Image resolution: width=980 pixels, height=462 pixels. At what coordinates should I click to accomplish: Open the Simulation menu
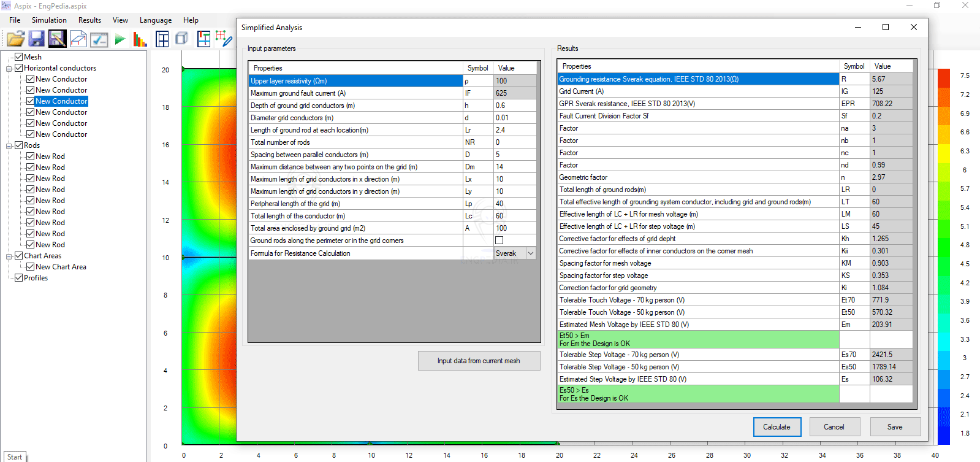(x=49, y=20)
